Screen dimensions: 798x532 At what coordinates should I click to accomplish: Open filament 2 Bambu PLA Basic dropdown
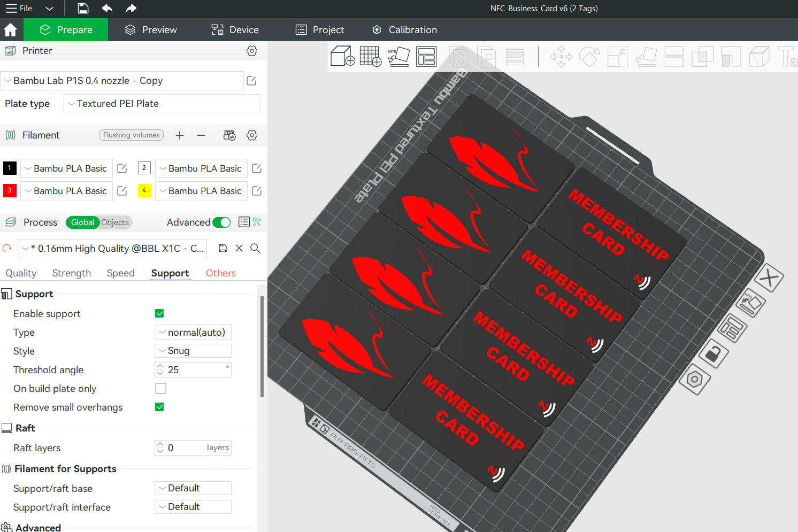[201, 168]
